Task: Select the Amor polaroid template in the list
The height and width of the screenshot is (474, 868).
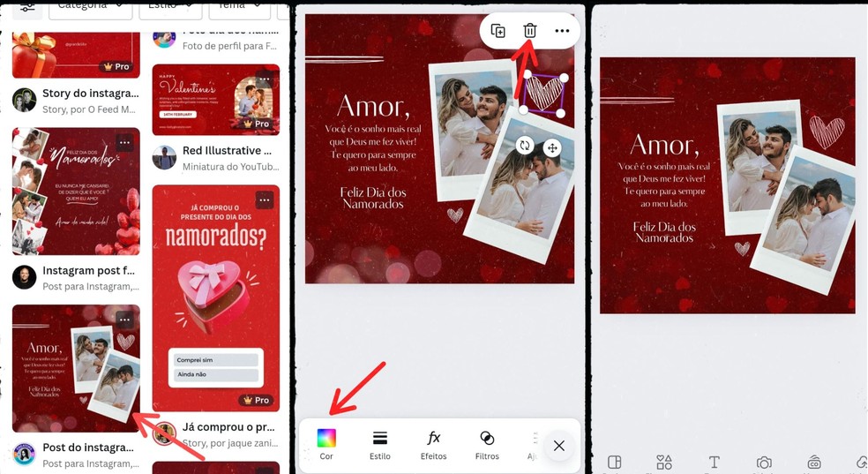Action: (x=76, y=368)
